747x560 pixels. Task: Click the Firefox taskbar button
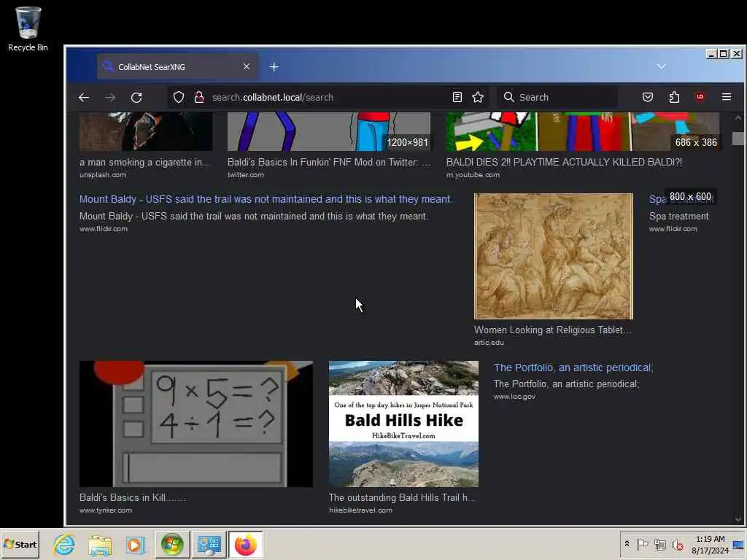[246, 545]
